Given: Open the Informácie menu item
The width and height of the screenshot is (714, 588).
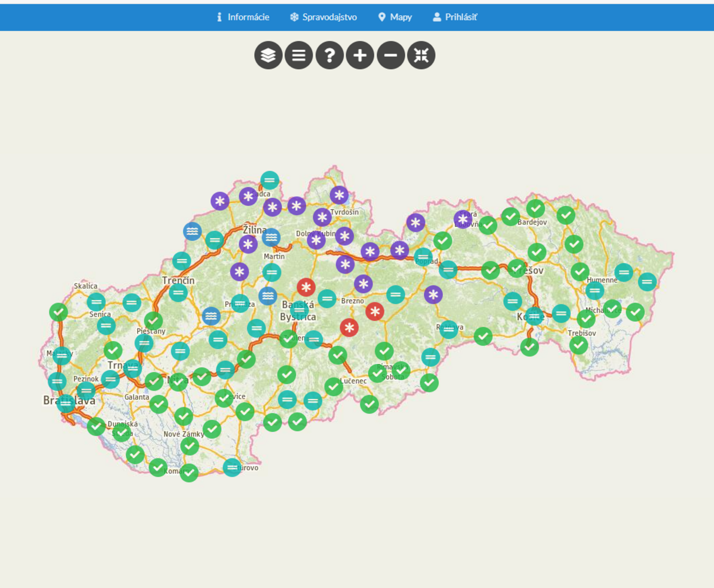Looking at the screenshot, I should [x=243, y=17].
